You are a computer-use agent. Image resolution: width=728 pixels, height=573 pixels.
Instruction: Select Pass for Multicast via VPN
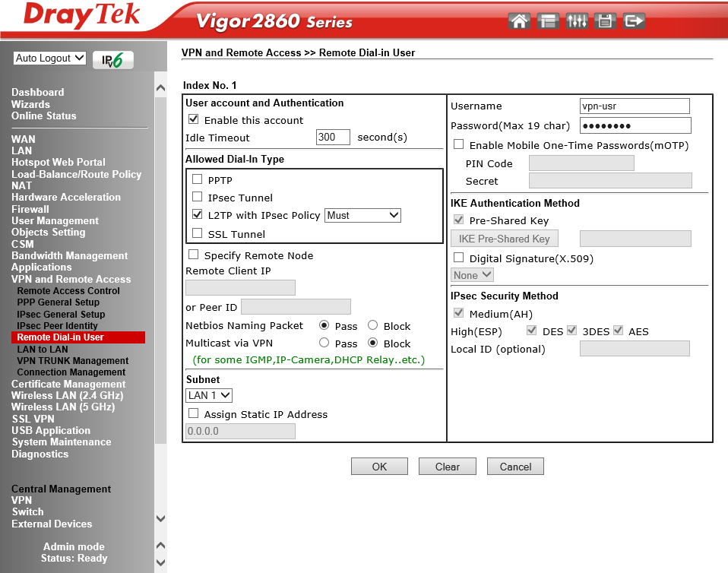324,343
